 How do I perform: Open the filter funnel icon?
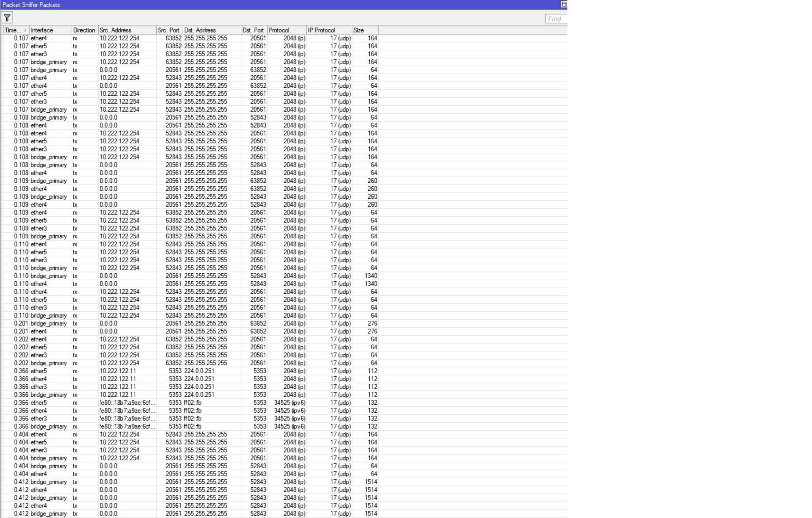pyautogui.click(x=7, y=18)
